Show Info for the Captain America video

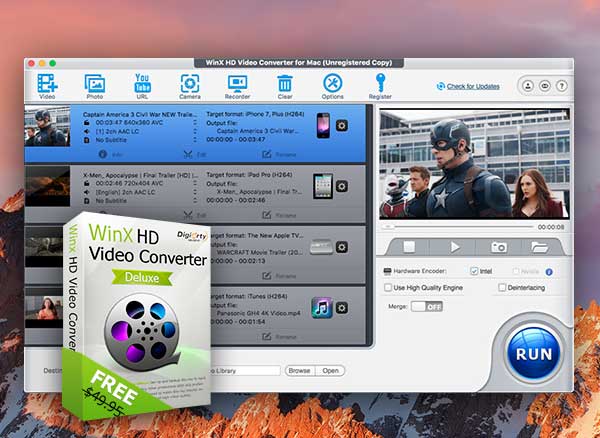point(111,155)
